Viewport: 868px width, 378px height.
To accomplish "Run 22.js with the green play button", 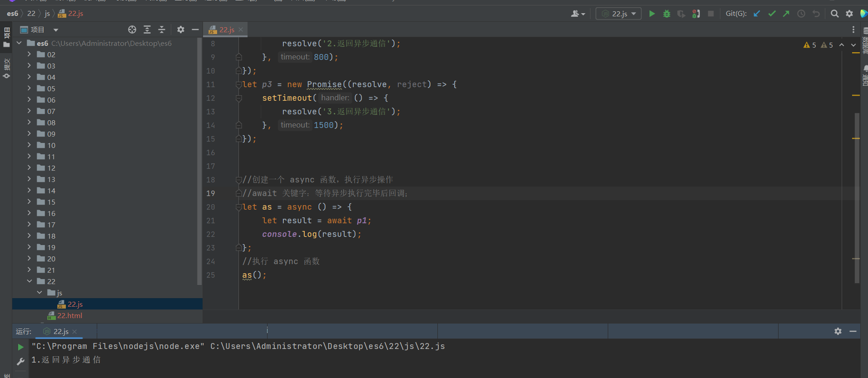I will coord(652,14).
